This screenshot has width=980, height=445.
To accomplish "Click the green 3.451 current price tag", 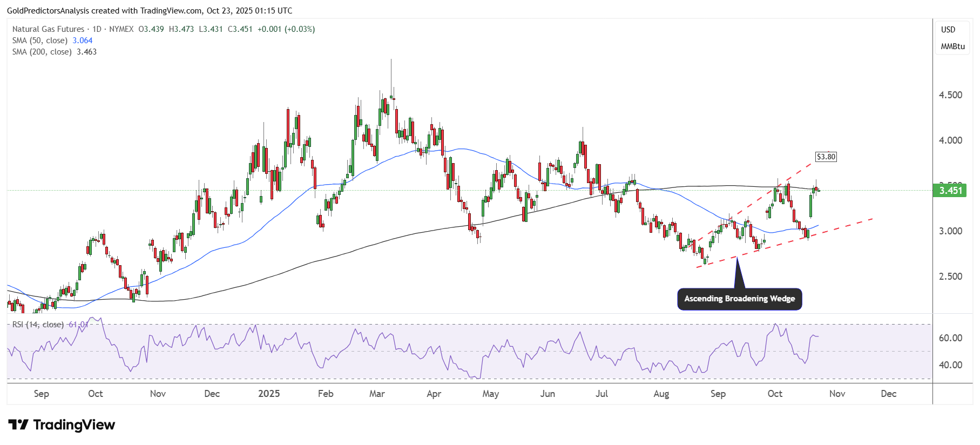I will (950, 190).
